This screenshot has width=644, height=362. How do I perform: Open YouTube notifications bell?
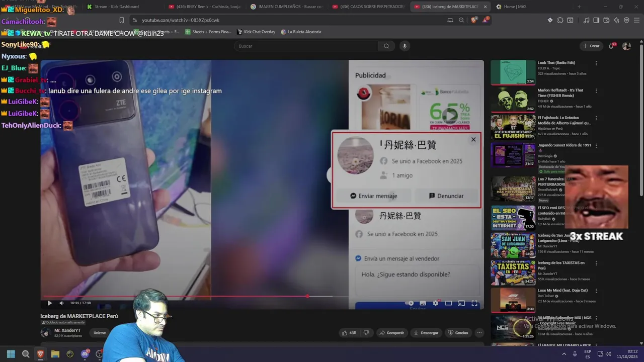[x=611, y=46]
